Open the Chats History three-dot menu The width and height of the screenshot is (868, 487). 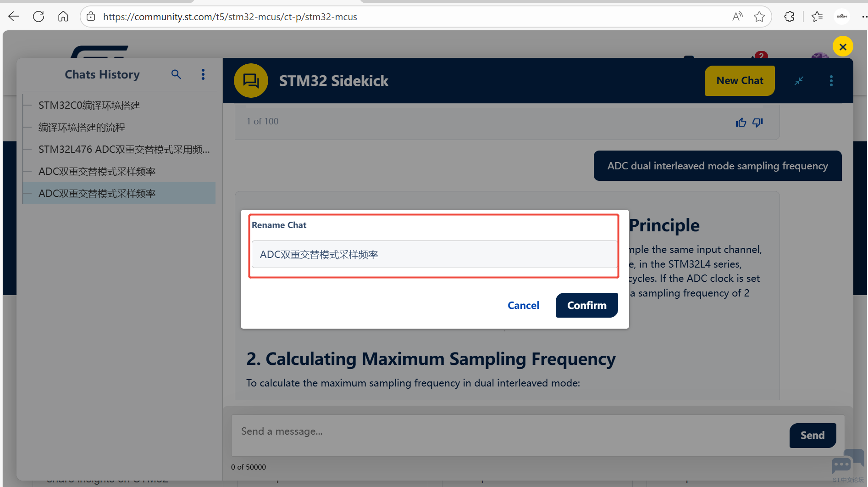pyautogui.click(x=203, y=74)
